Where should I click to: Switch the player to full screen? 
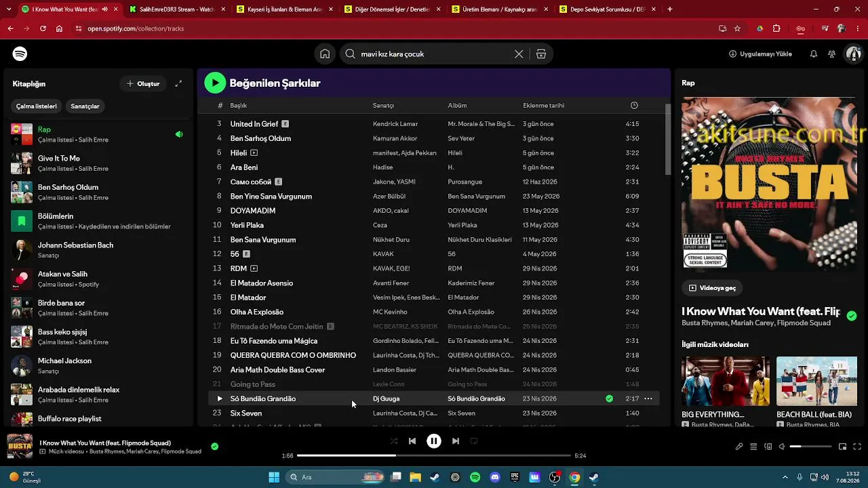857,447
